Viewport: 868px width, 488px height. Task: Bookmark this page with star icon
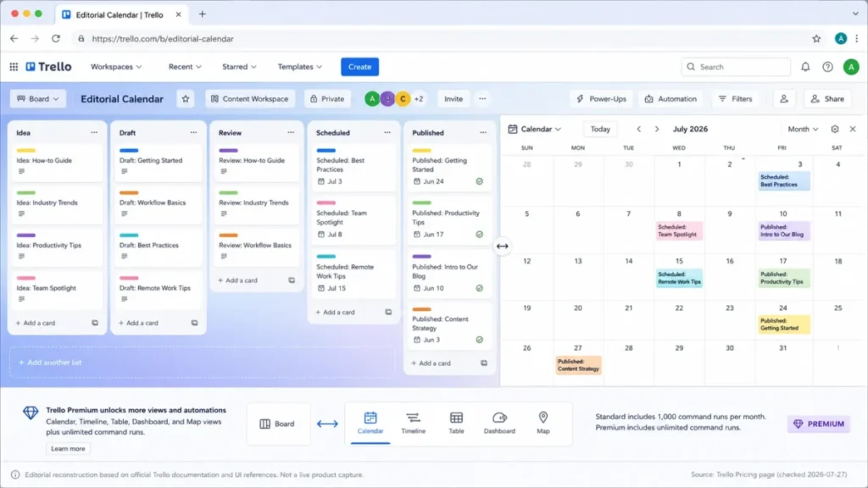pyautogui.click(x=816, y=39)
